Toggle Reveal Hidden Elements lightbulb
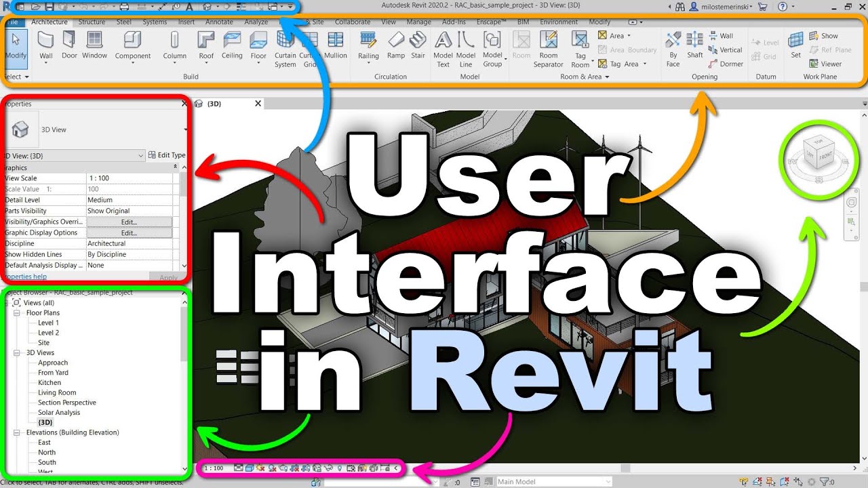868x488 pixels. coord(340,468)
